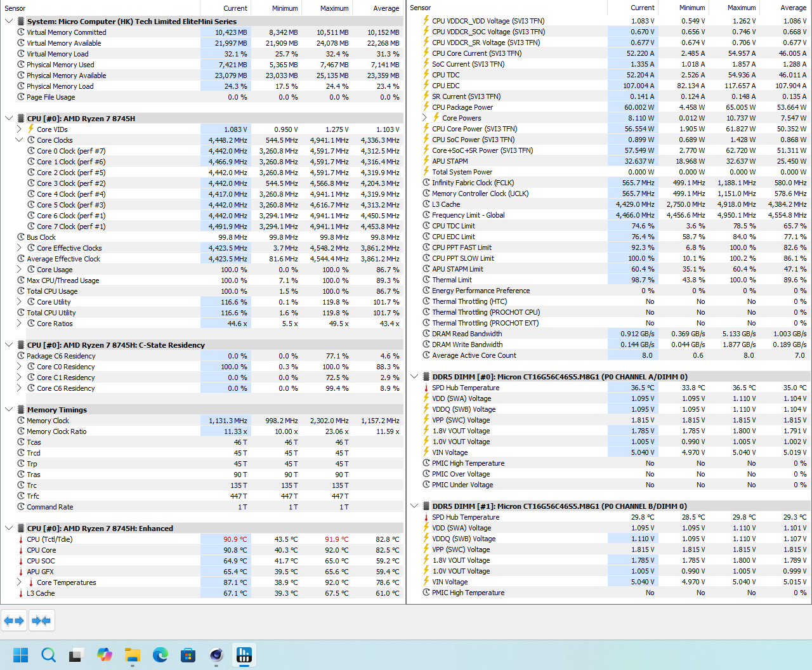Click the Expand Layout double-arrow button
The width and height of the screenshot is (812, 670).
point(14,621)
